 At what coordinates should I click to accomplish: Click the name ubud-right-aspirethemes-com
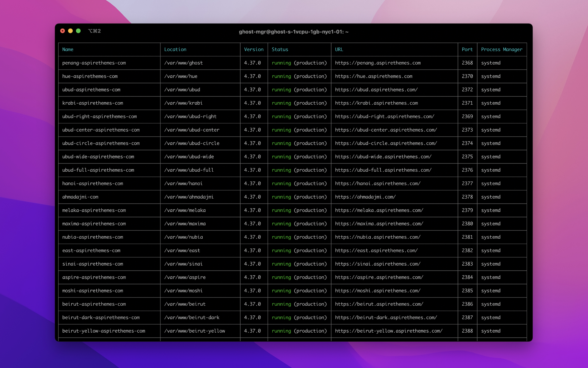pyautogui.click(x=99, y=117)
